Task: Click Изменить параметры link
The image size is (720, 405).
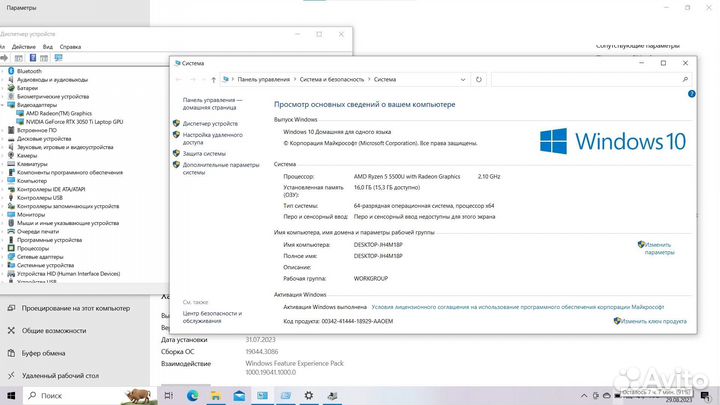Action: [x=659, y=248]
